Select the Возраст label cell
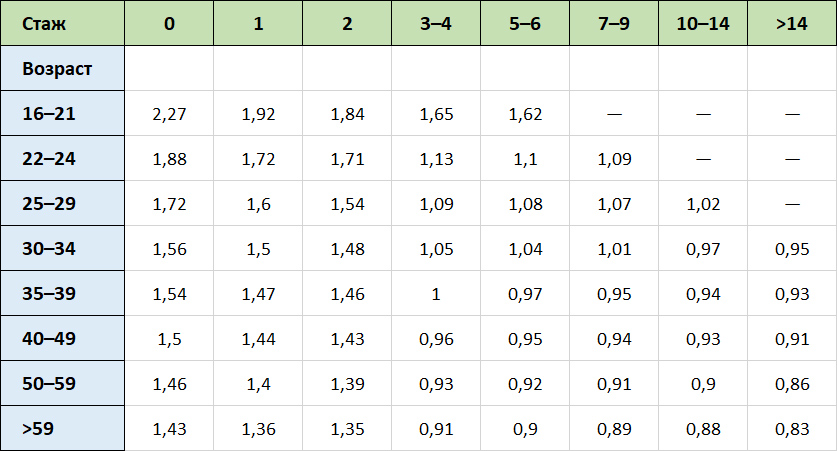 (x=62, y=68)
